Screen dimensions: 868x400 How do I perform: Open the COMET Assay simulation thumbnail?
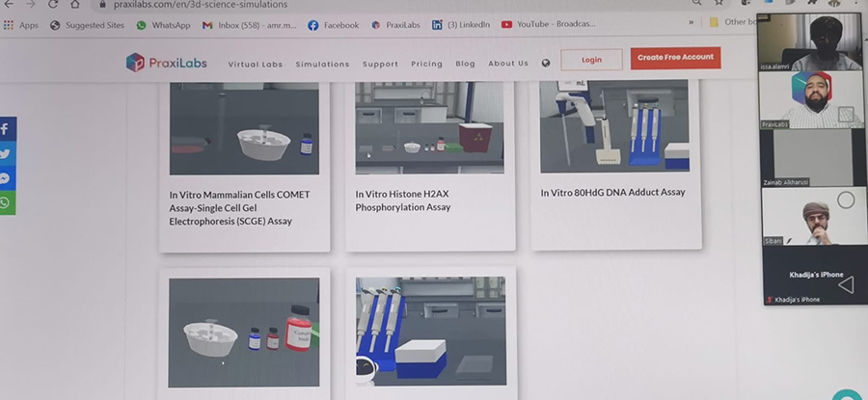[x=244, y=128]
